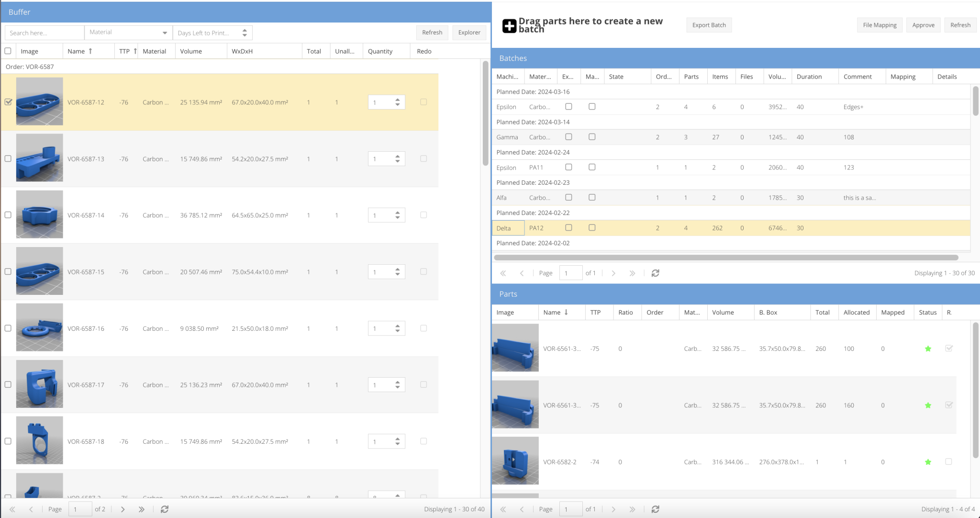This screenshot has height=518, width=980.
Task: Refresh the Batches grid via pager icon
Action: pos(656,273)
